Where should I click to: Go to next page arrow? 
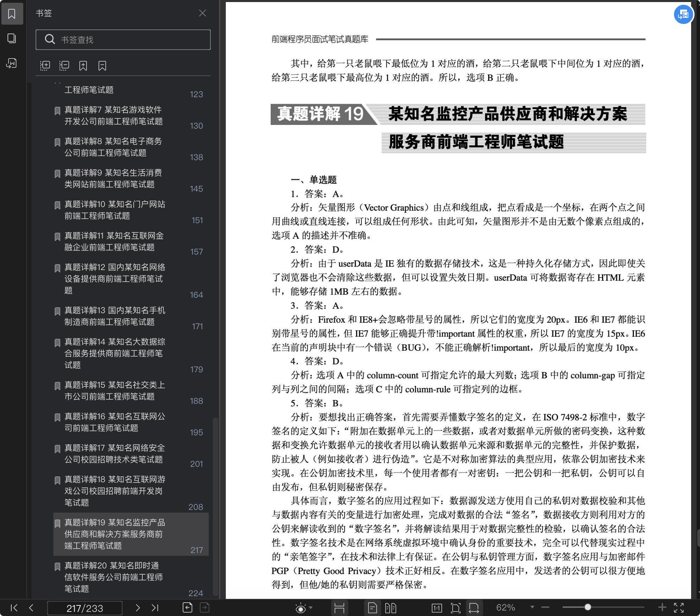click(138, 608)
